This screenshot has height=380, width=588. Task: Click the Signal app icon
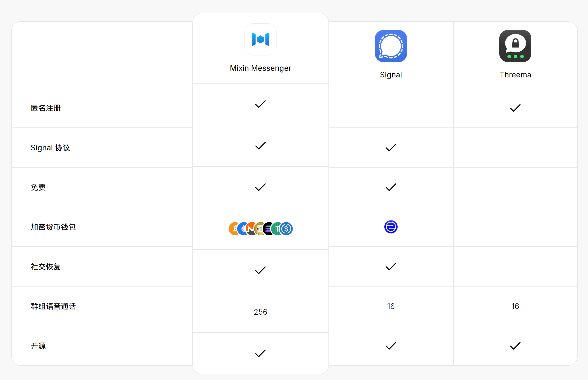[x=391, y=46]
